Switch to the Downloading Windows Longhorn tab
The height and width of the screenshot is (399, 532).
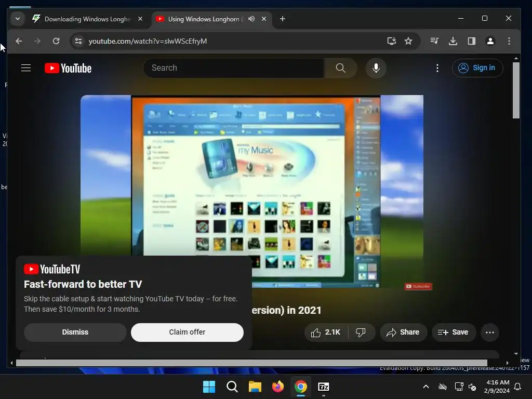87,19
